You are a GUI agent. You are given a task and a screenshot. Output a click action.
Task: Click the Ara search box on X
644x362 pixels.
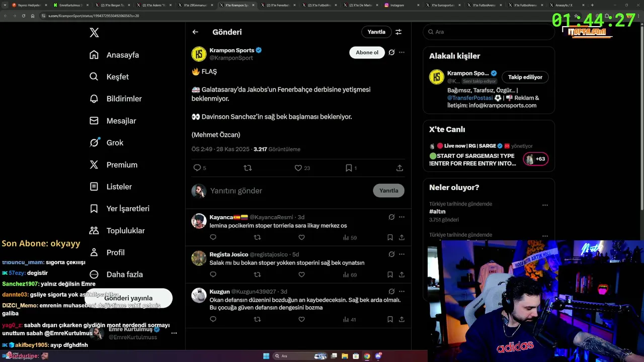pyautogui.click(x=489, y=32)
